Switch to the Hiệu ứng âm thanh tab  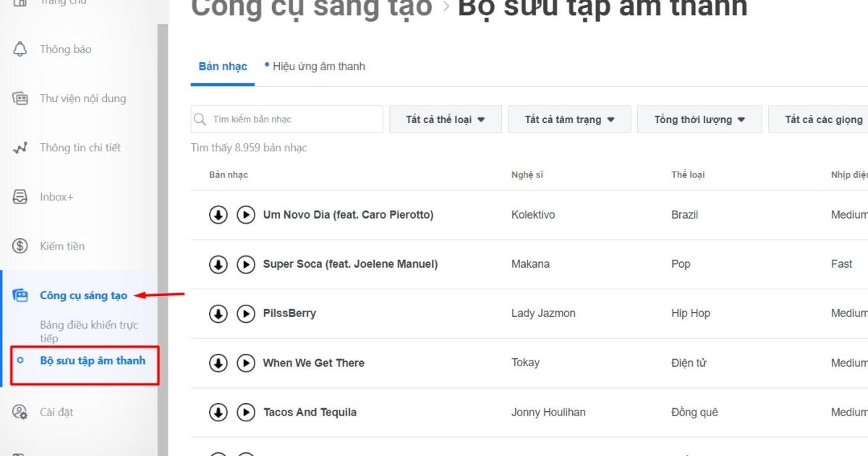[x=318, y=67]
